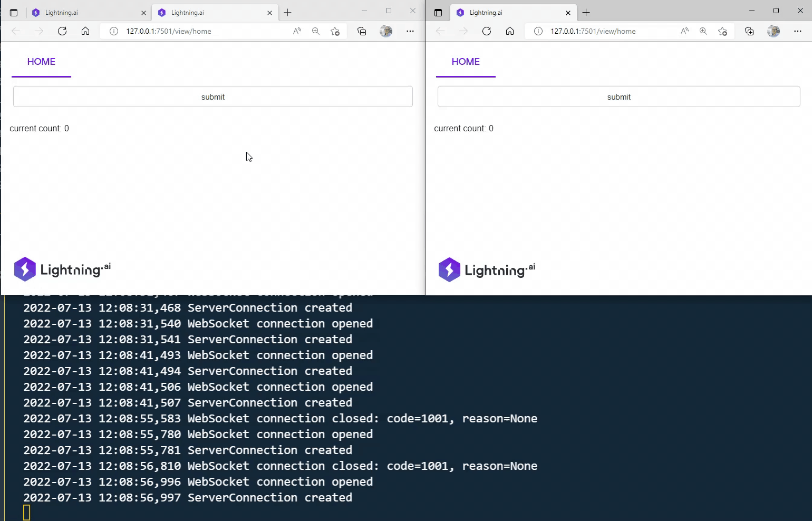The image size is (812, 521).
Task: Open profile avatar in left browser window
Action: pos(386,31)
